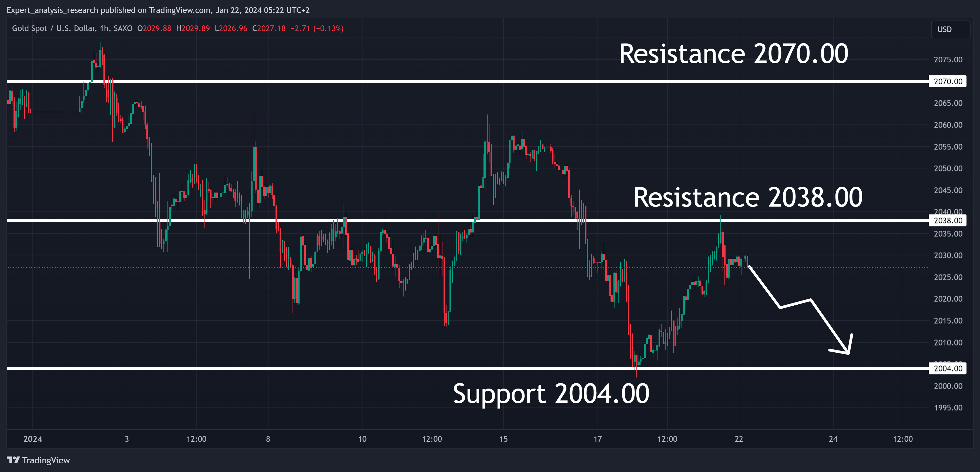Select the Resistance 2070.00 text annotation

pyautogui.click(x=733, y=54)
